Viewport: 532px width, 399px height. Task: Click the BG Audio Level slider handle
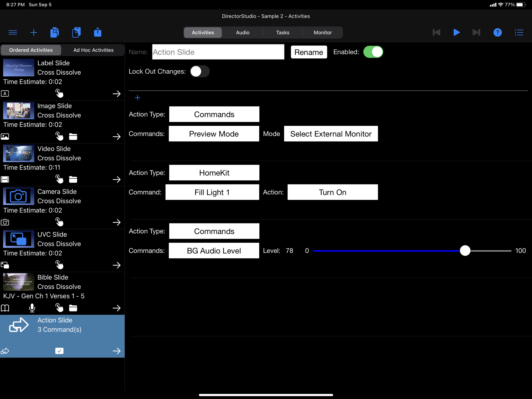click(465, 251)
